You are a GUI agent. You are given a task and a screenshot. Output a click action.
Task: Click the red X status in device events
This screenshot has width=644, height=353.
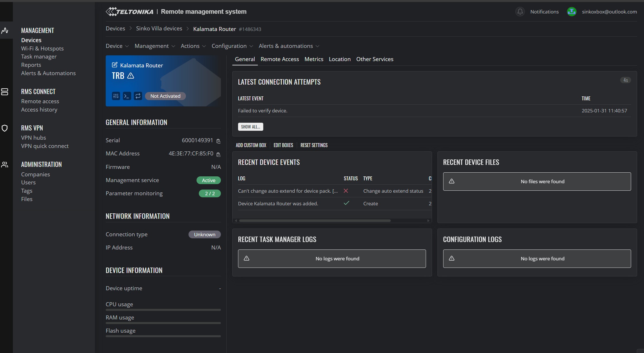(x=346, y=191)
